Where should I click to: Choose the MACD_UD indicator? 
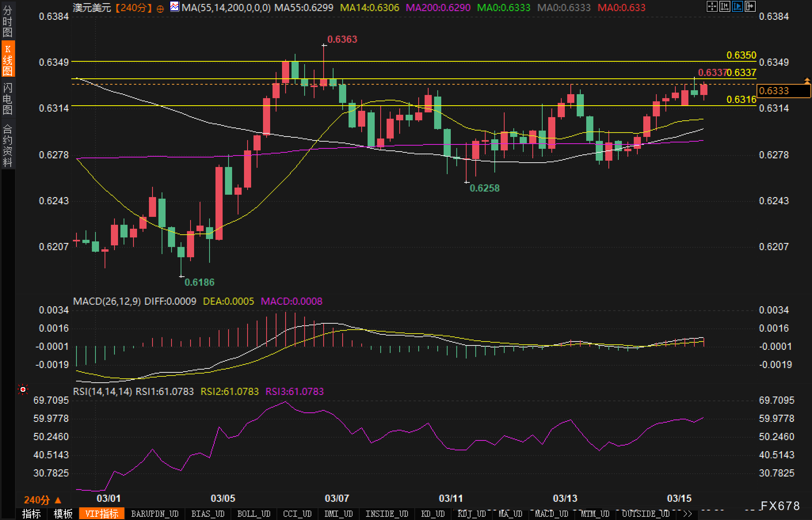pos(551,514)
